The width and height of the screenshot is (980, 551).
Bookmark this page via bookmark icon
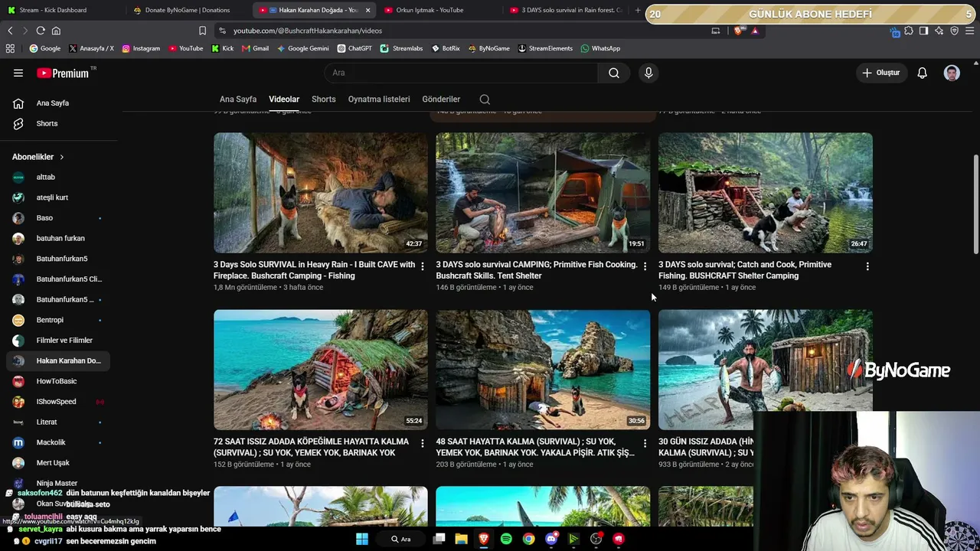(x=202, y=31)
